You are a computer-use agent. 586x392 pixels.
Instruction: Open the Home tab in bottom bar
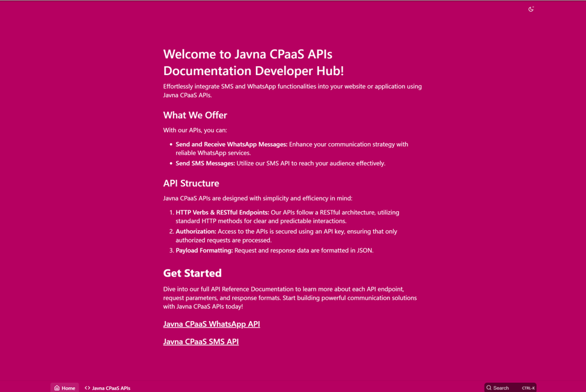(65, 388)
